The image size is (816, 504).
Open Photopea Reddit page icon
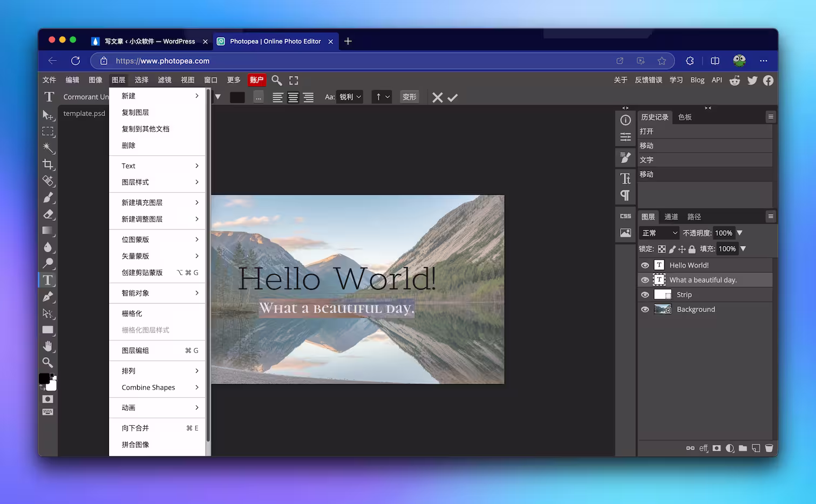coord(735,80)
